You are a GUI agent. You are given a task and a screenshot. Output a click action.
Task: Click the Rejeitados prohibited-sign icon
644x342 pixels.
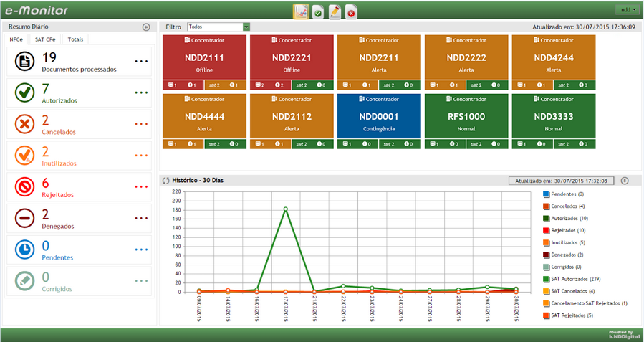pyautogui.click(x=24, y=187)
